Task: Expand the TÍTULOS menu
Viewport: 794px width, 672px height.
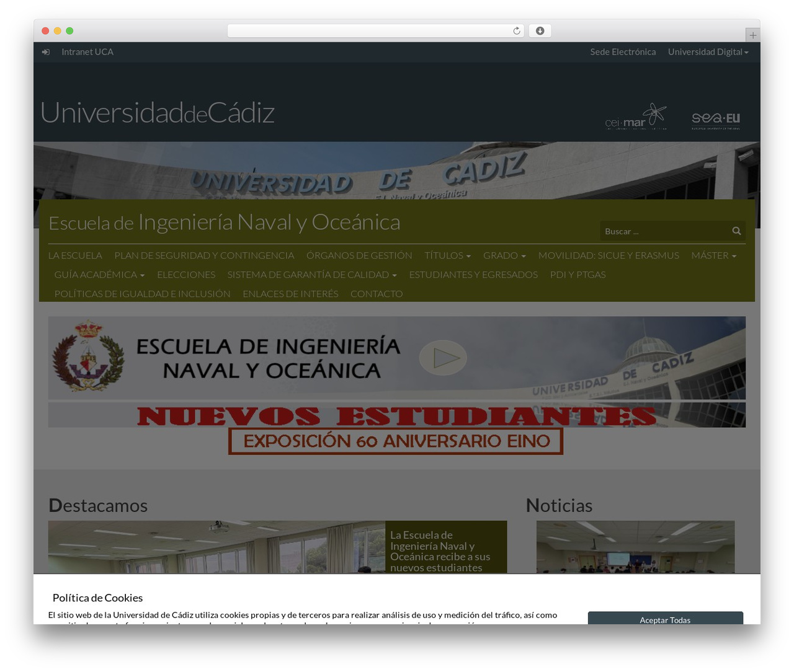Action: 447,255
